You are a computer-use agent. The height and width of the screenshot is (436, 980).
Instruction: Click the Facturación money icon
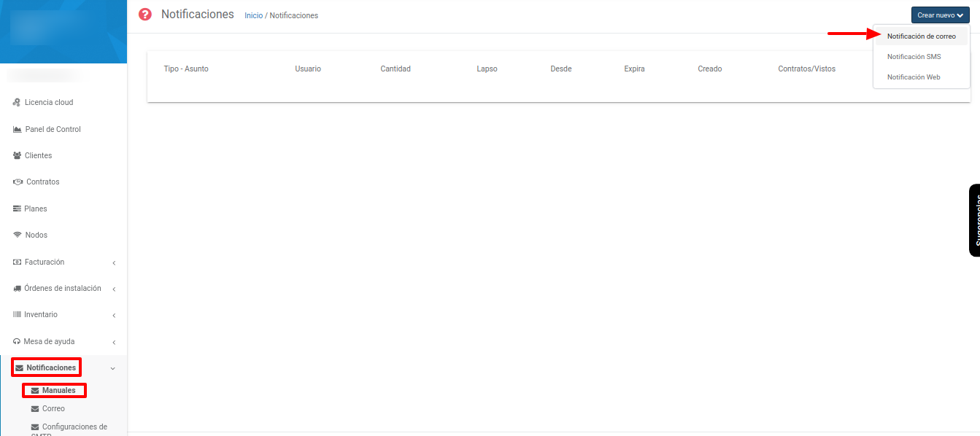coord(18,262)
